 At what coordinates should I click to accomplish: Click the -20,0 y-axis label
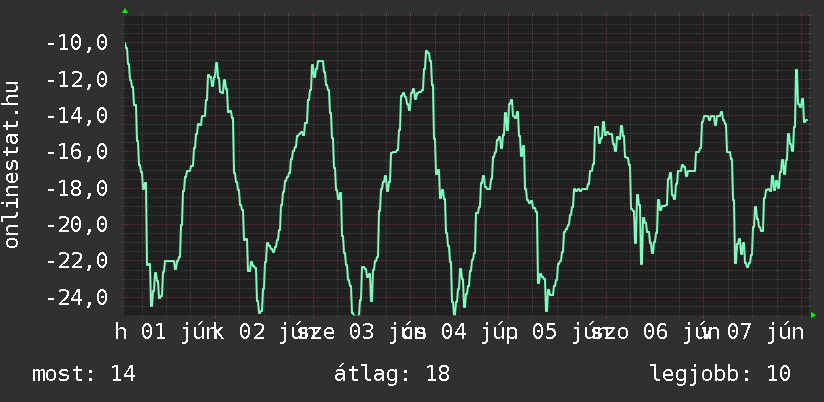[77, 224]
